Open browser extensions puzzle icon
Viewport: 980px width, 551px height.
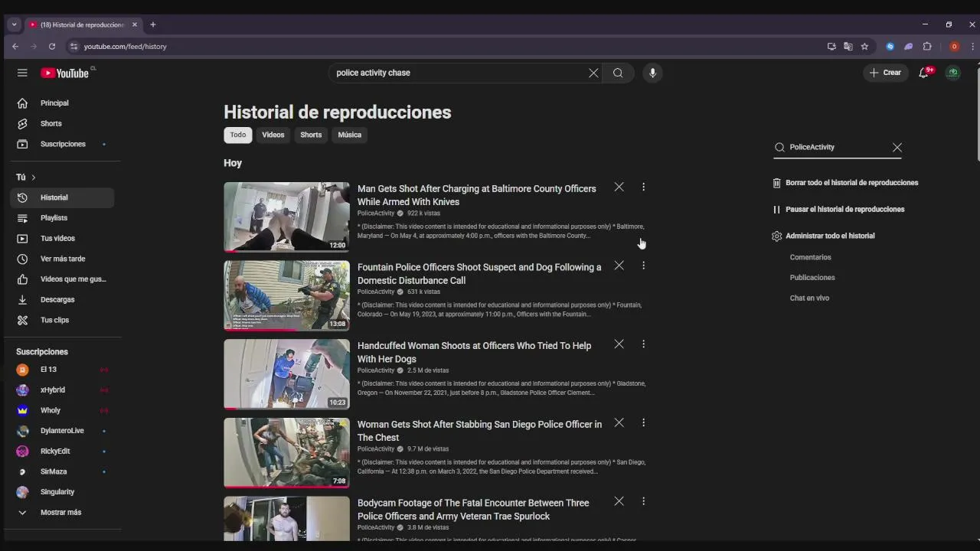[x=927, y=47]
